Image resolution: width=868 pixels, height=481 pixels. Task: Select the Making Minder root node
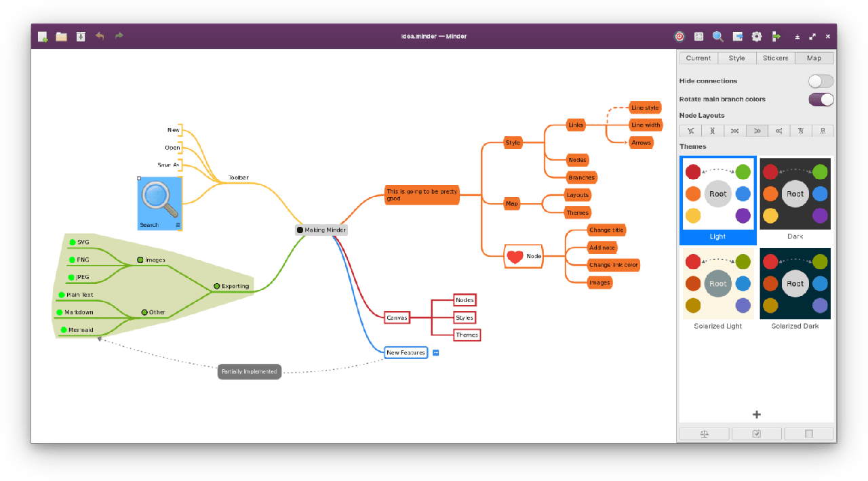tap(321, 230)
